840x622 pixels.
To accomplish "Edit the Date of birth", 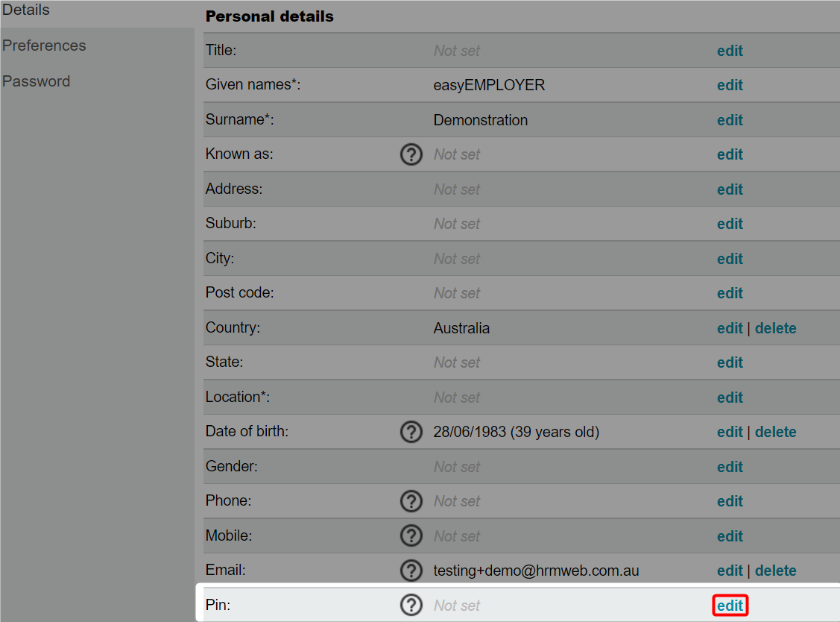I will (730, 432).
